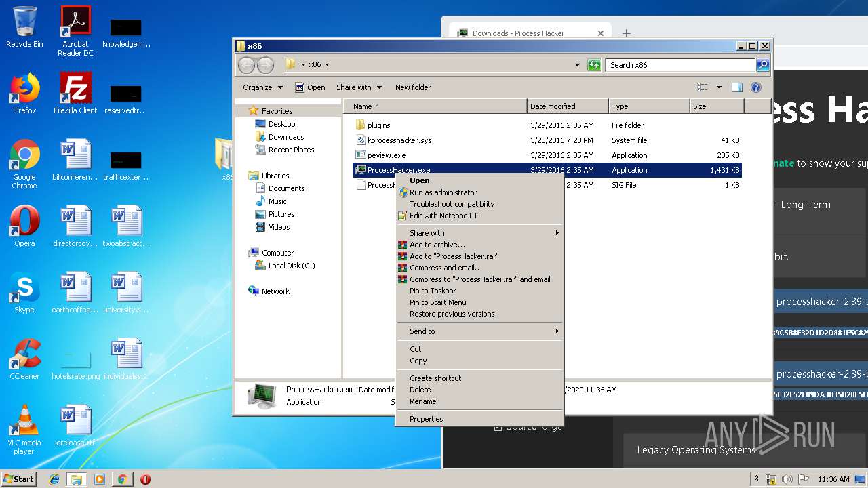Open Internet Explorer from the taskbar
The image size is (868, 488).
pyautogui.click(x=54, y=479)
